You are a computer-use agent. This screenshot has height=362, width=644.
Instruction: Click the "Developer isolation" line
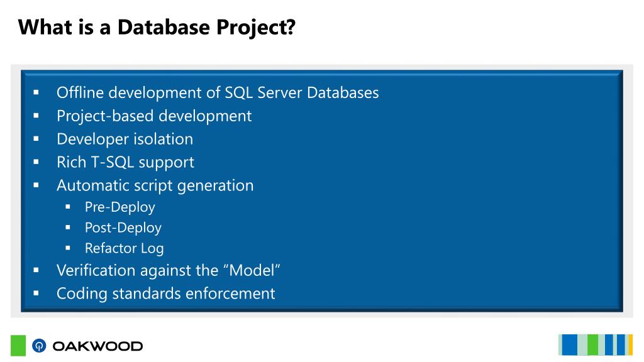(x=125, y=139)
